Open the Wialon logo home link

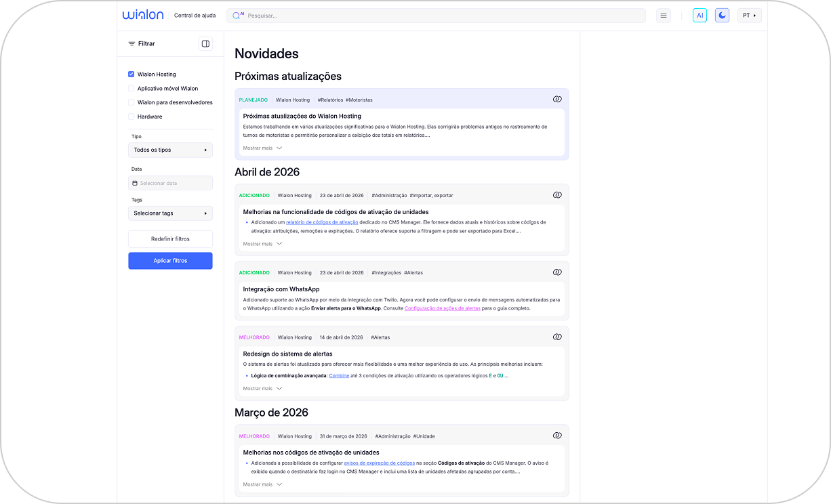(144, 15)
